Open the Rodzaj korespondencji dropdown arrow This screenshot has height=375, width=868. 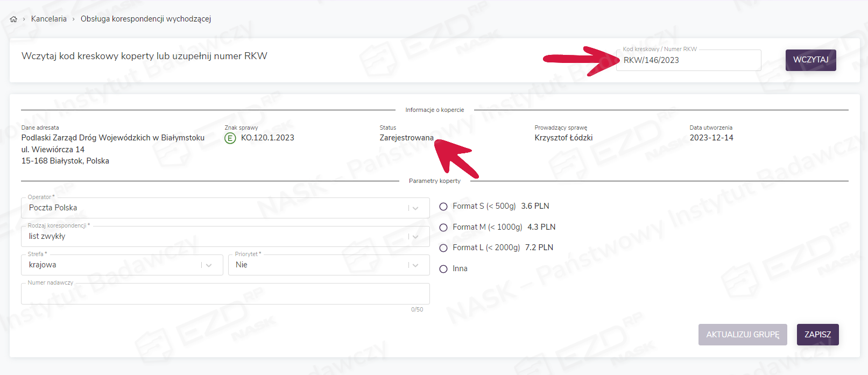pos(415,237)
